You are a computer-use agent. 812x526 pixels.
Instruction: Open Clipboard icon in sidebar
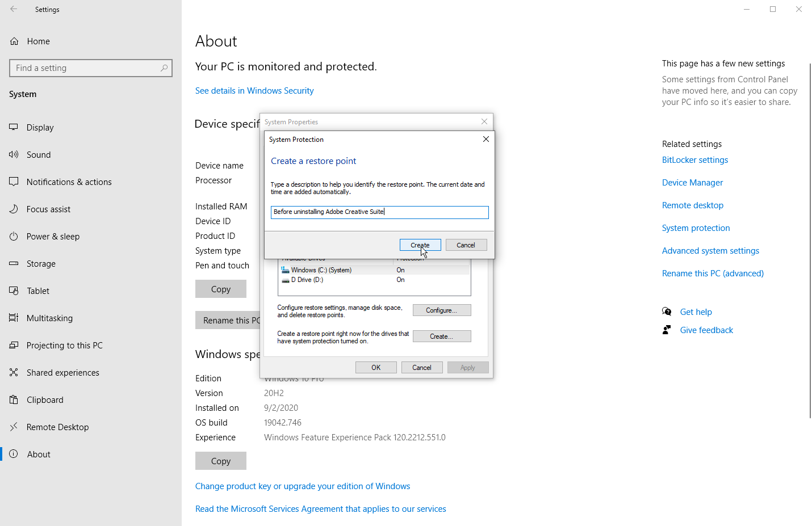(x=14, y=400)
